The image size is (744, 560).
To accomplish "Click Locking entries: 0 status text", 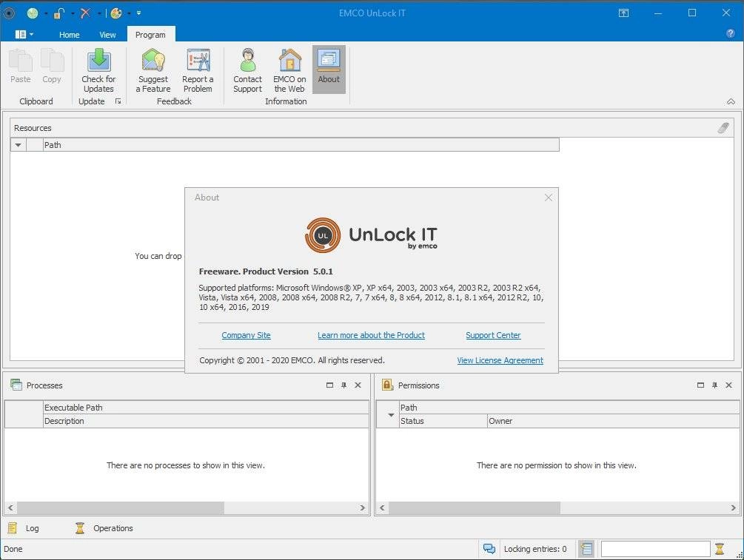I will click(534, 549).
